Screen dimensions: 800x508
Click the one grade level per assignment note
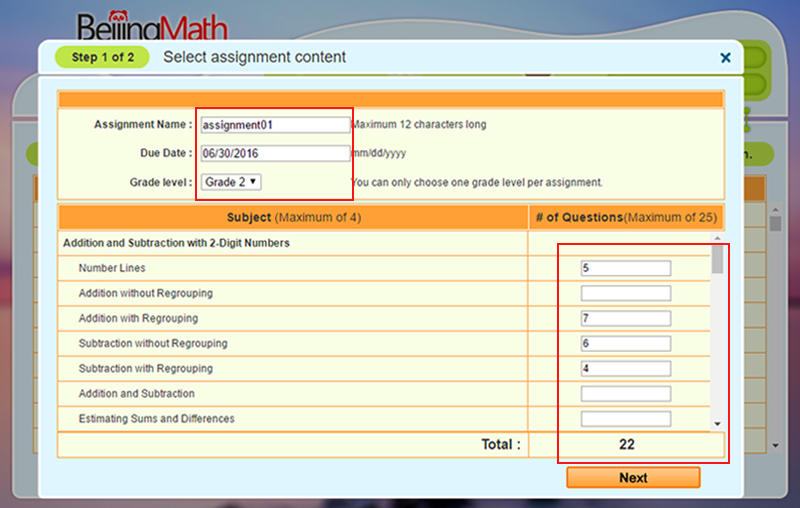tap(477, 182)
